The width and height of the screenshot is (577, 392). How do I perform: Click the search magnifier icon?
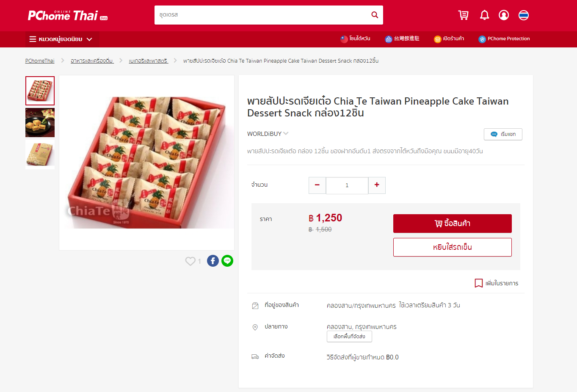(x=375, y=15)
